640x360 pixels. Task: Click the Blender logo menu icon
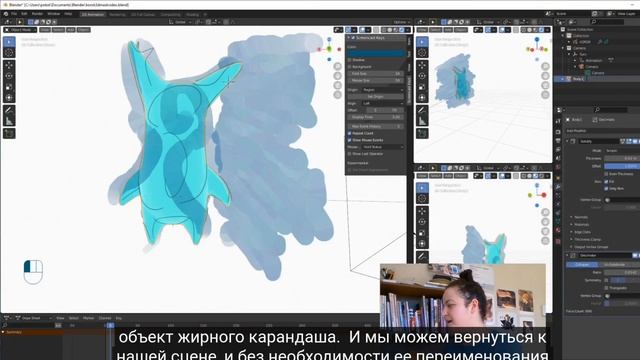tap(6, 14)
